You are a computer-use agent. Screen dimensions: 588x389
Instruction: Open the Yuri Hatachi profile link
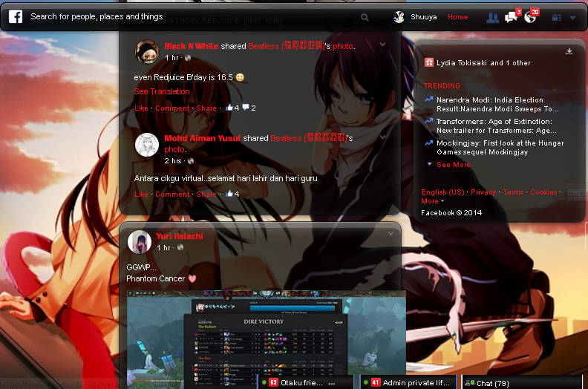[179, 236]
